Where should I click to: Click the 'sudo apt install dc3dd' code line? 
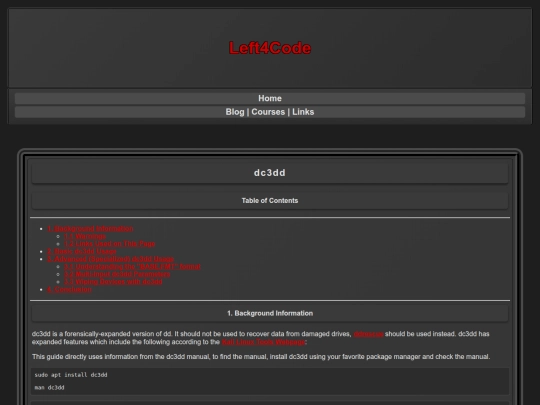click(71, 375)
